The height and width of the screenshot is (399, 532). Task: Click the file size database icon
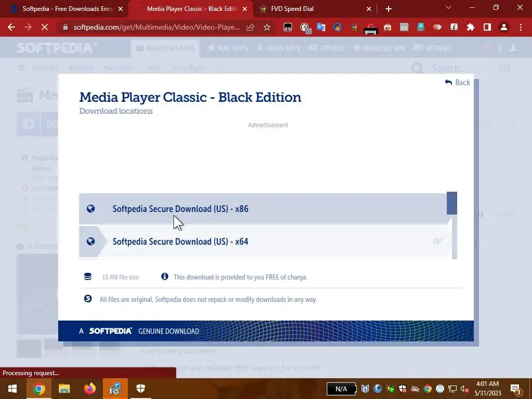(x=87, y=276)
